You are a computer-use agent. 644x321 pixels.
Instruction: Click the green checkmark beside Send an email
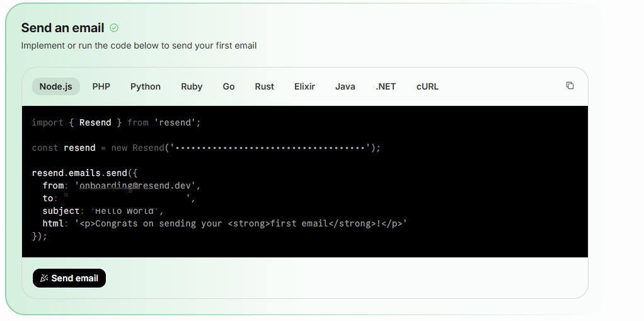[x=114, y=28]
